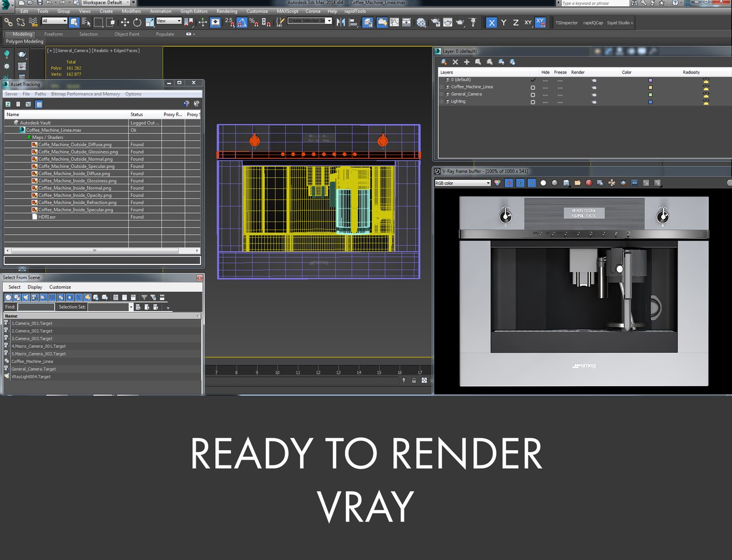Toggle the 2.5D Snaps button
Viewport: 732px width, 560px height.
[x=229, y=22]
